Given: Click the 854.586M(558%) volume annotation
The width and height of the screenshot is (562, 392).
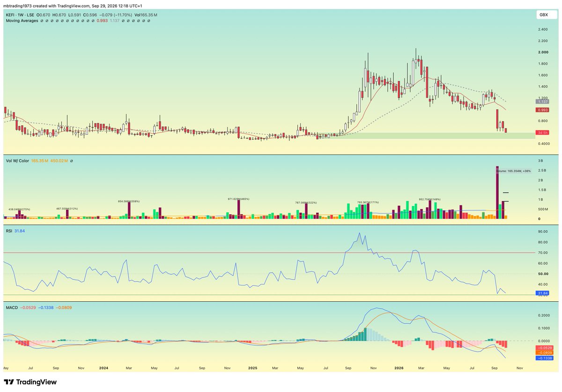Looking at the screenshot, I should (129, 201).
